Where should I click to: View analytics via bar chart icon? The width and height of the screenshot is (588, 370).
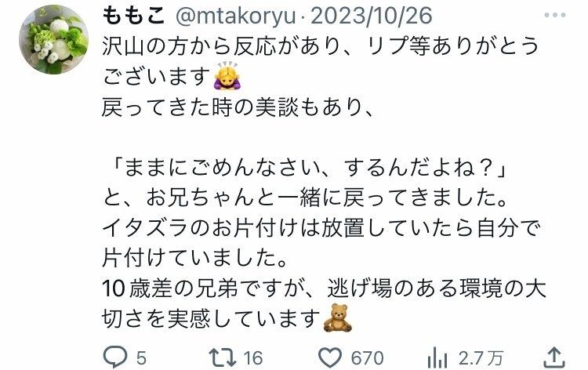437,357
